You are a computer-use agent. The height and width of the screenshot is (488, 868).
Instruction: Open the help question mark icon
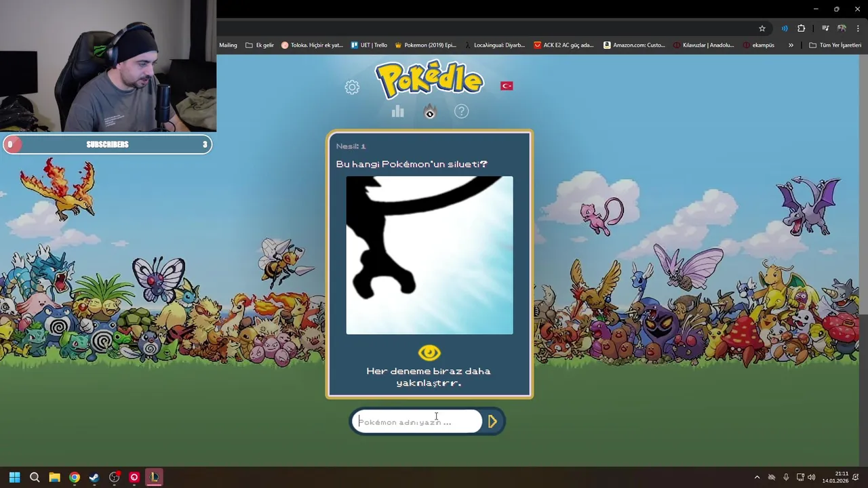point(461,111)
